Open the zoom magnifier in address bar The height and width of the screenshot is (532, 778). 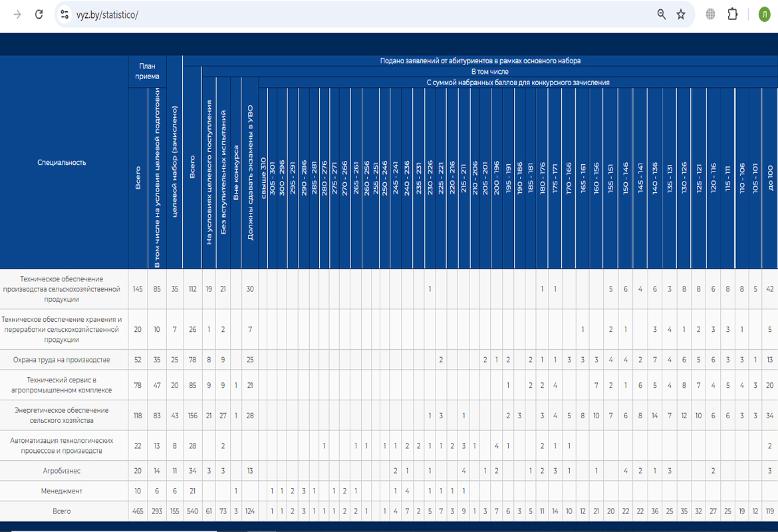661,15
